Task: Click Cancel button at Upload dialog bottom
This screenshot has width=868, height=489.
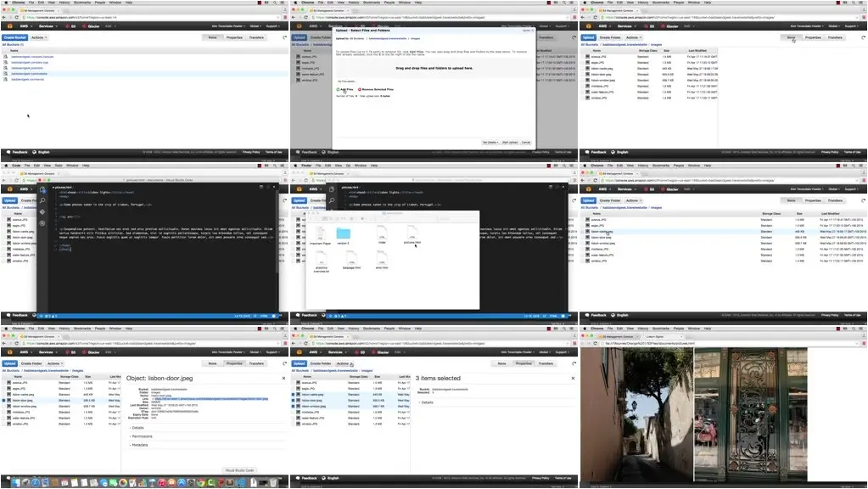Action: (x=526, y=143)
